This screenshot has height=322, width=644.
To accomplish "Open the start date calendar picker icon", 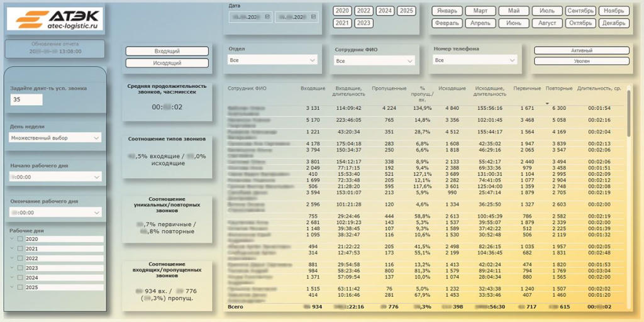I will point(268,17).
